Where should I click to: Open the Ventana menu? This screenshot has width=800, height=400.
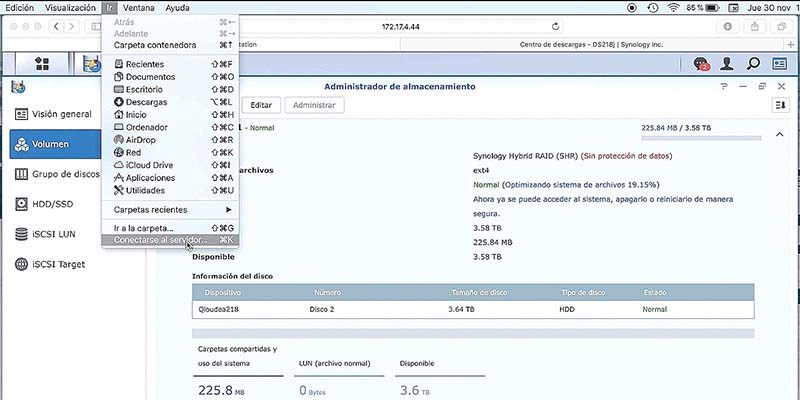[139, 8]
